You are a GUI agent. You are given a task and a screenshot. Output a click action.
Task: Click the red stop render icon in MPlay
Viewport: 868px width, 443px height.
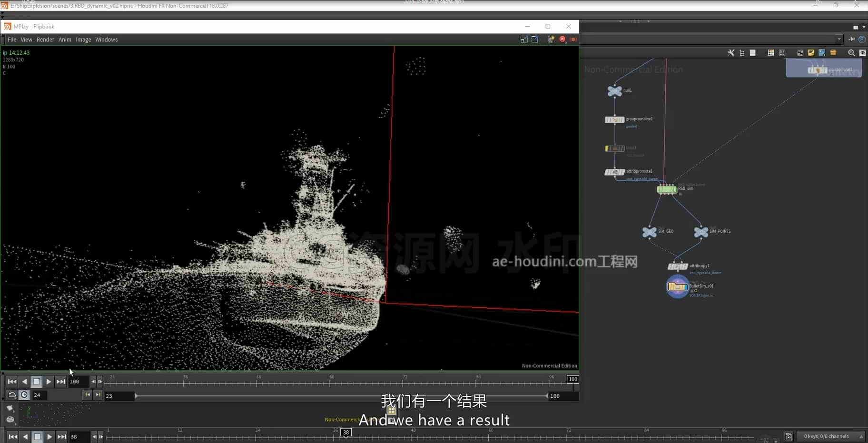pos(562,39)
